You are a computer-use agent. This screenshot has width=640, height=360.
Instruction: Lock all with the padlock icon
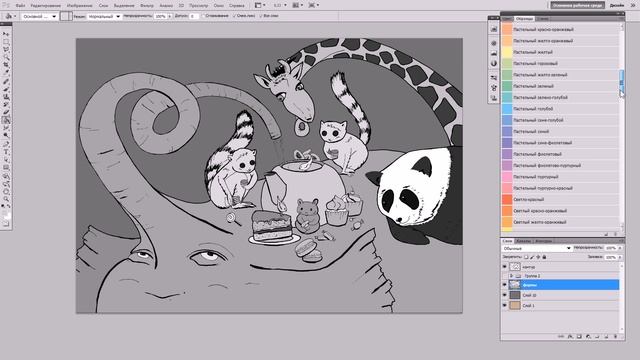click(x=544, y=257)
